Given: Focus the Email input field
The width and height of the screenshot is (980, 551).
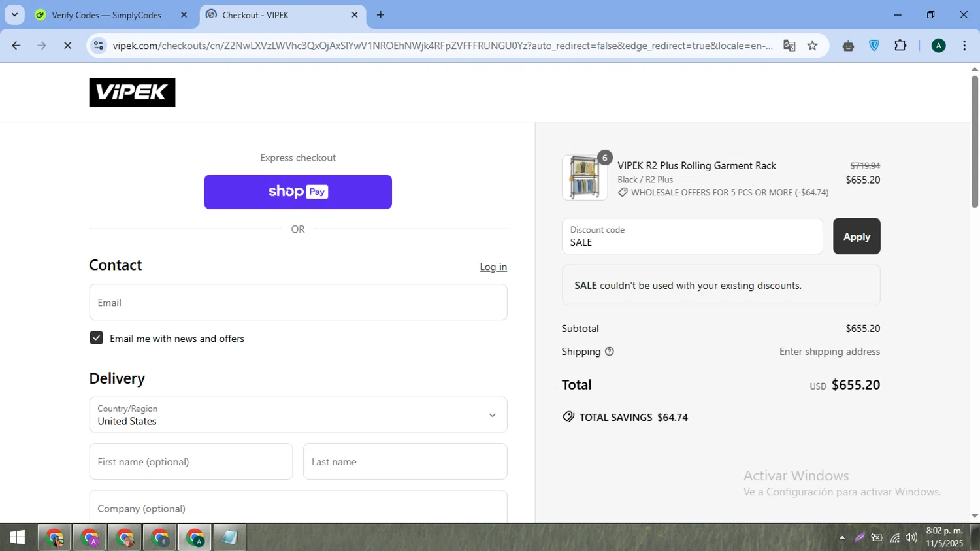Looking at the screenshot, I should tap(298, 303).
